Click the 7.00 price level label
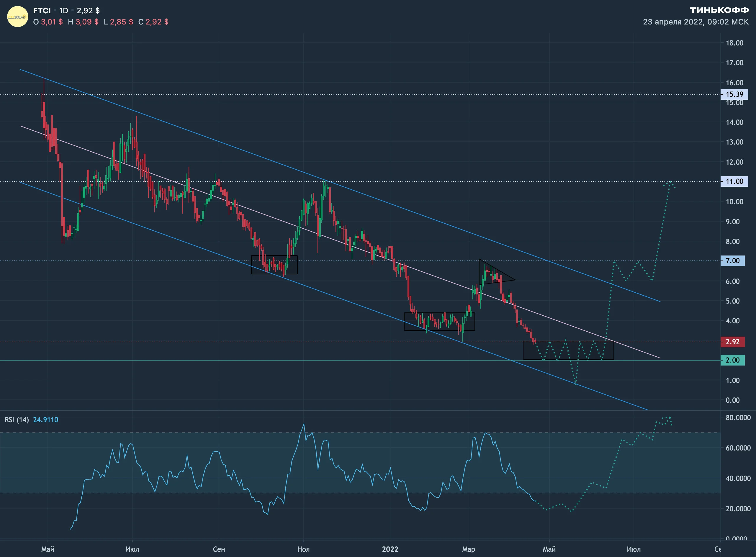This screenshot has height=557, width=756. [733, 261]
